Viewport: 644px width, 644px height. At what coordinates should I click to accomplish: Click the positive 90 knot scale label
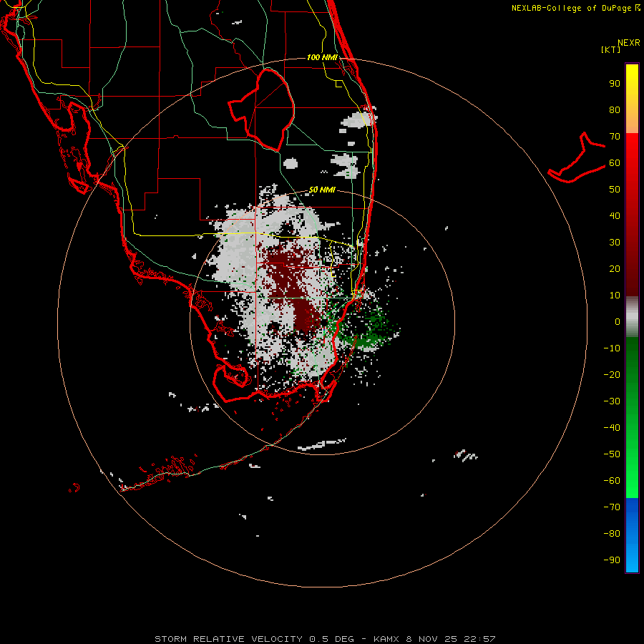[615, 84]
